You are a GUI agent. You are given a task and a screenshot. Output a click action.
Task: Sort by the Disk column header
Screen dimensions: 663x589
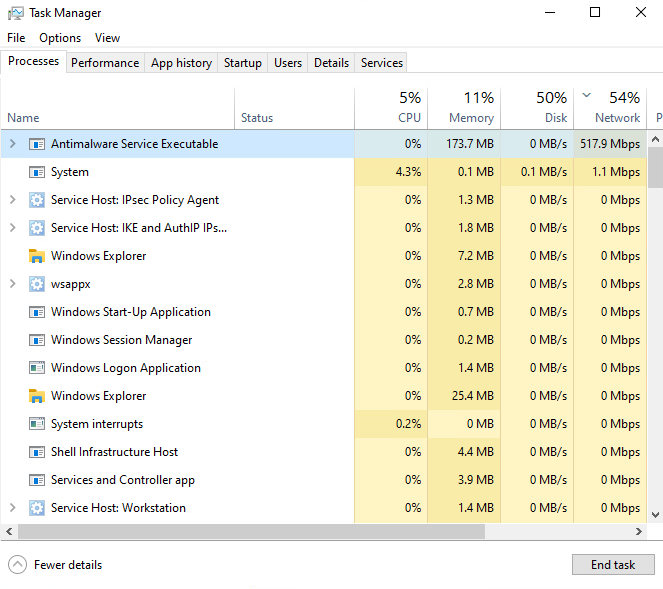point(537,109)
